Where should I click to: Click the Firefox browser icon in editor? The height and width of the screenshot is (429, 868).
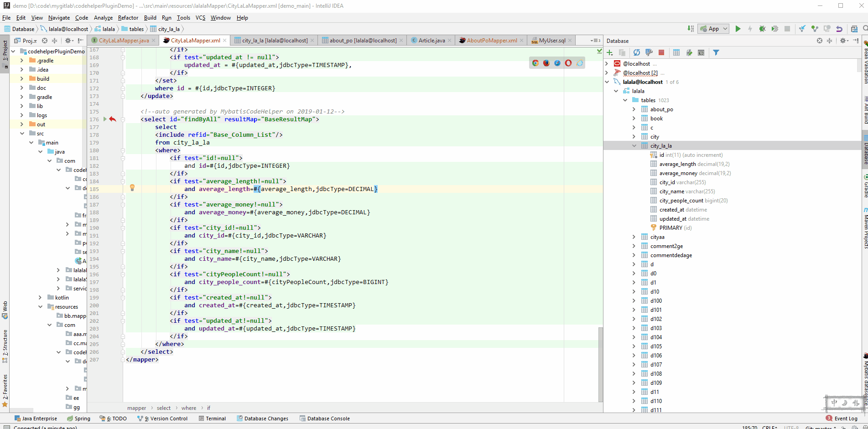(546, 63)
